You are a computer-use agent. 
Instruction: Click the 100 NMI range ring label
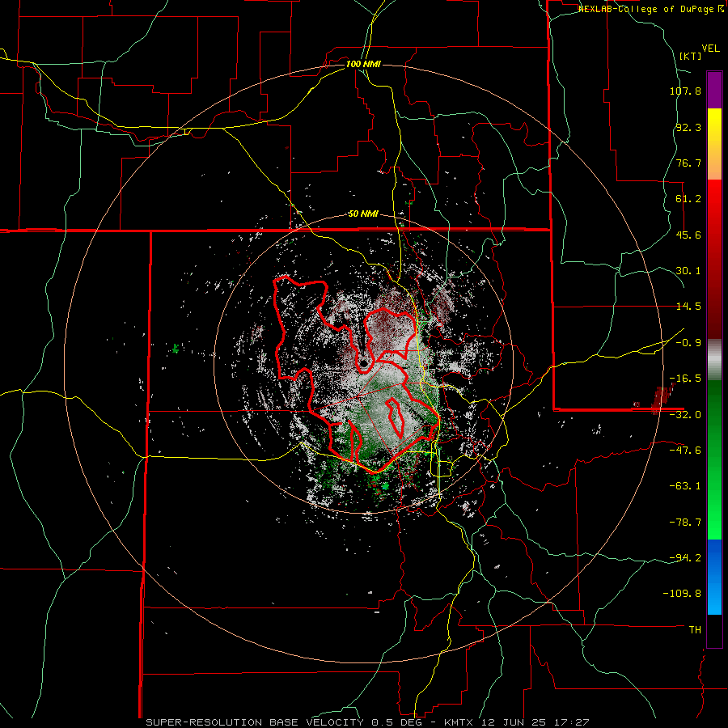click(x=363, y=64)
